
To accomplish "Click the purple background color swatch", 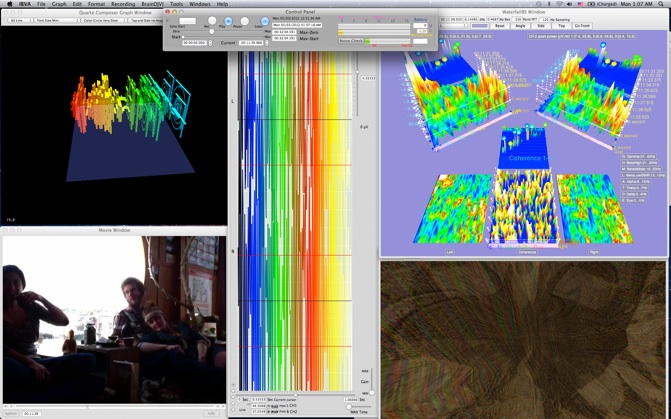I will coord(479,26).
